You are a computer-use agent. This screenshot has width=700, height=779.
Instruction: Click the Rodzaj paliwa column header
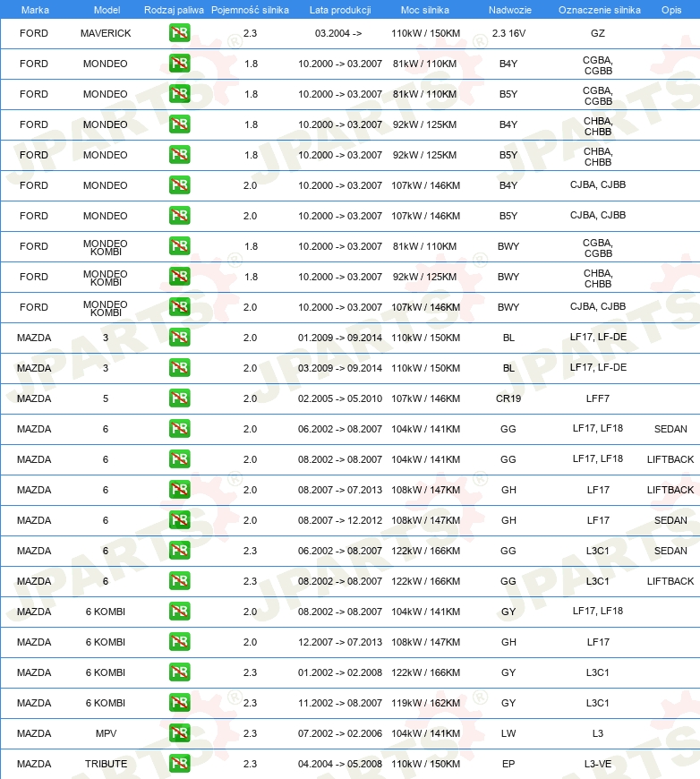[174, 10]
